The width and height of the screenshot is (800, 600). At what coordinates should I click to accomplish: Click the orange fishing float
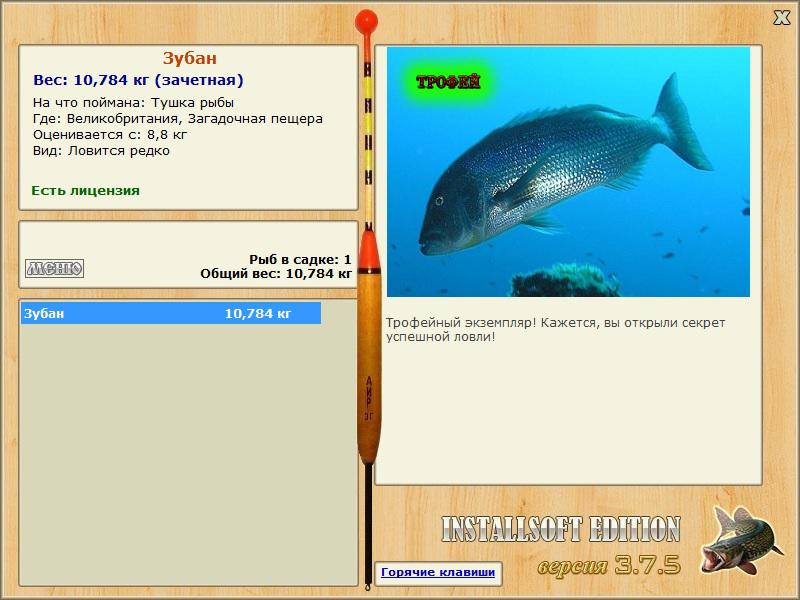[x=368, y=299]
